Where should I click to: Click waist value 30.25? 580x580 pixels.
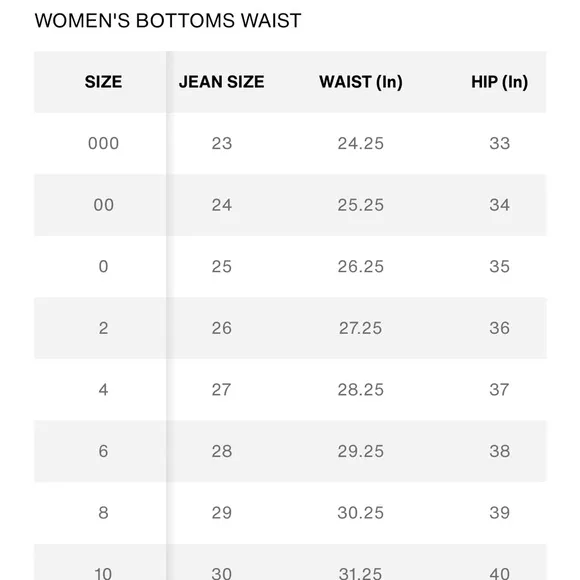pos(361,513)
